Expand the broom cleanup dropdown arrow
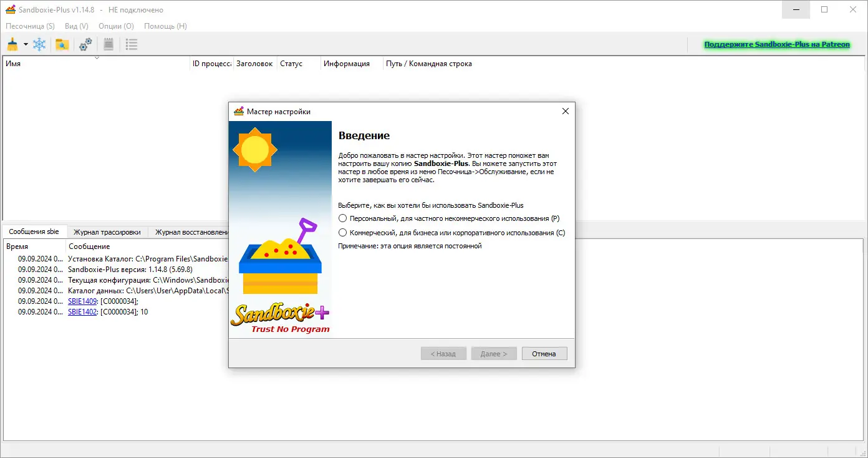 [x=26, y=44]
